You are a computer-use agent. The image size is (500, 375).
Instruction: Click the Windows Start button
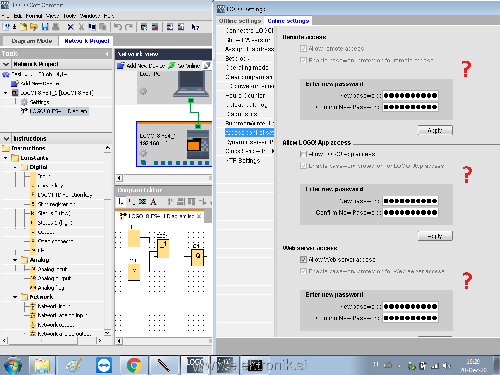tap(12, 366)
